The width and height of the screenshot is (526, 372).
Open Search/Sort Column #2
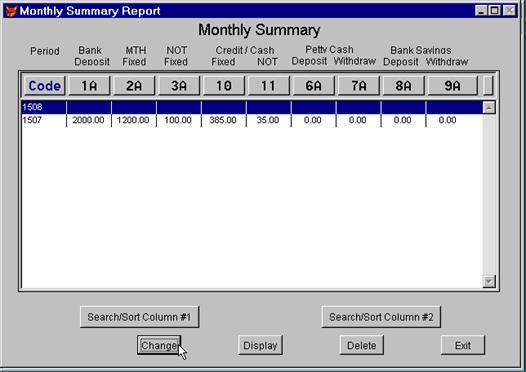click(x=381, y=317)
